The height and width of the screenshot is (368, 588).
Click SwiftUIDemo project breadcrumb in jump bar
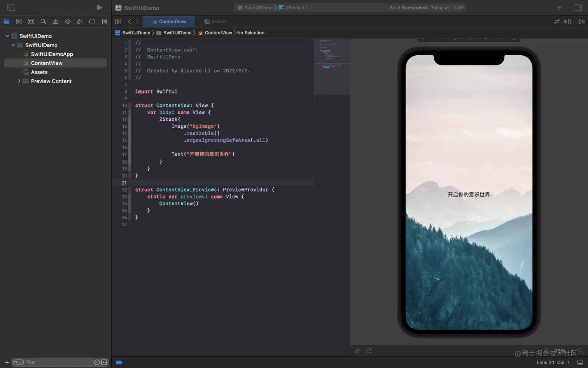133,33
